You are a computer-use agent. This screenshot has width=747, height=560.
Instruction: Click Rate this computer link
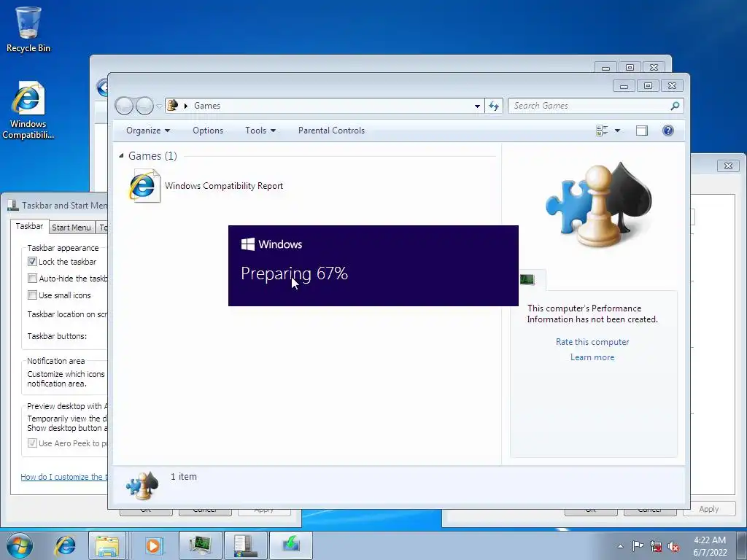point(592,342)
